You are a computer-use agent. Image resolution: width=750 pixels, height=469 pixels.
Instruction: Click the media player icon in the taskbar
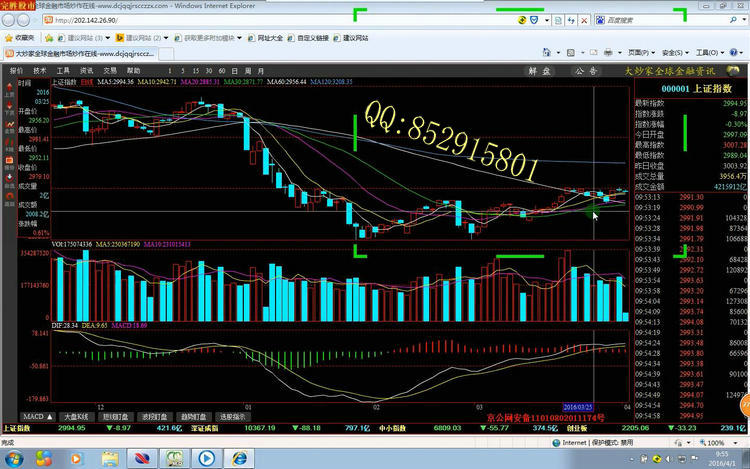click(207, 457)
